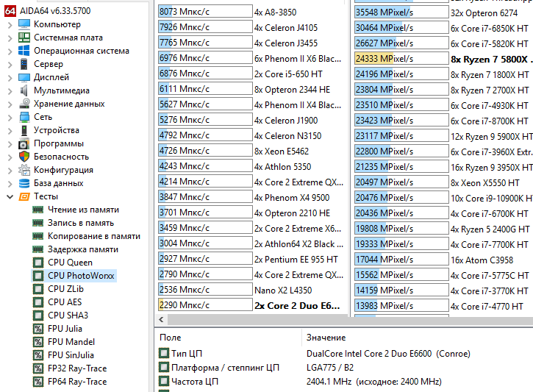
Task: Click the left scroll arrow of results list
Action: coord(162,320)
